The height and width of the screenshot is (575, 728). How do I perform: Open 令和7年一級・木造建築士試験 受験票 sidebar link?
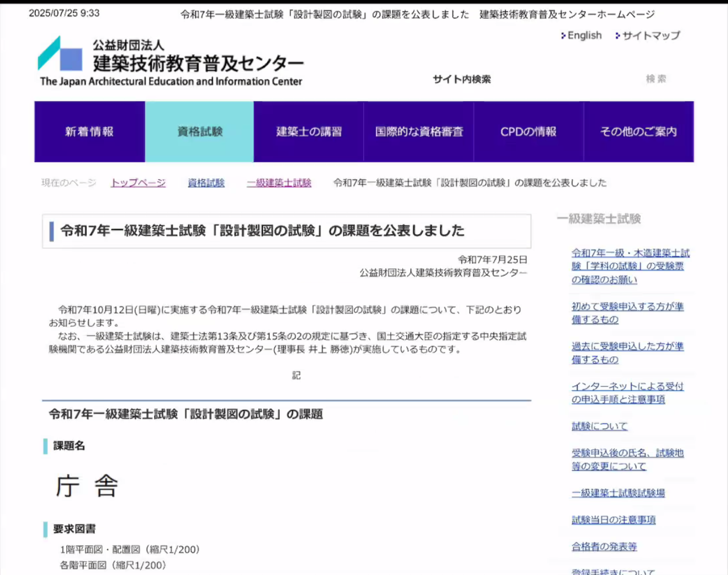point(630,266)
